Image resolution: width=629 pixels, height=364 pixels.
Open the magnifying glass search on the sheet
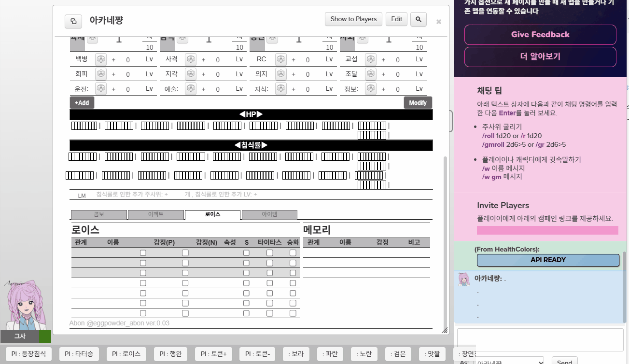point(418,19)
